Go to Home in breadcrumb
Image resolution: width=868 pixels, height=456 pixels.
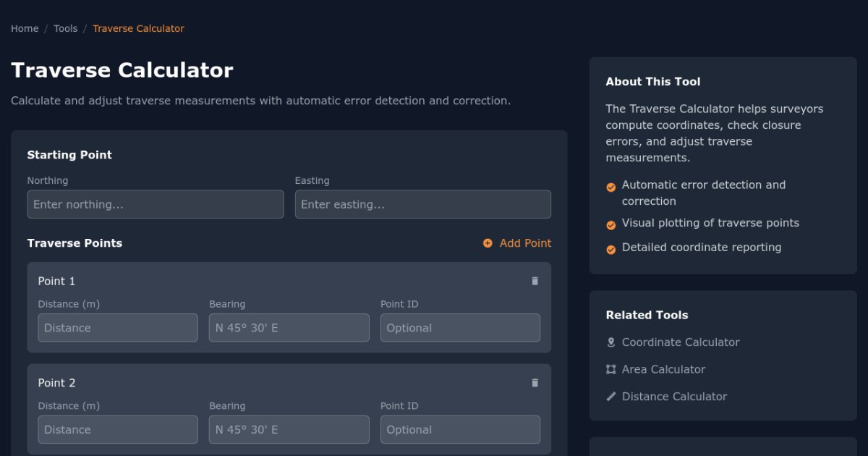click(x=25, y=29)
